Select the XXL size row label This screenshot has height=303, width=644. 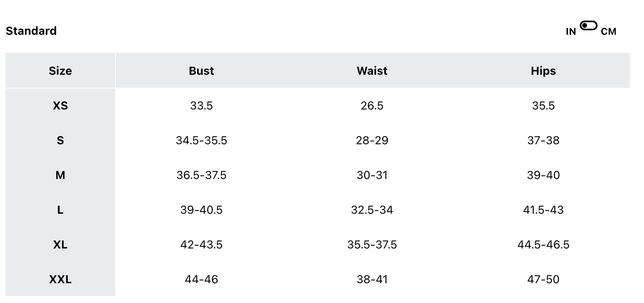(x=60, y=279)
